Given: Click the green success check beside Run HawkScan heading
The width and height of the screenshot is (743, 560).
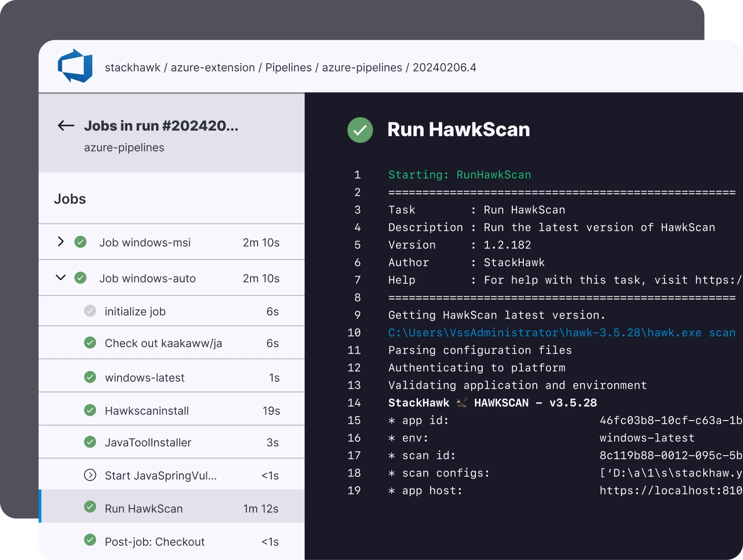Looking at the screenshot, I should [x=360, y=130].
